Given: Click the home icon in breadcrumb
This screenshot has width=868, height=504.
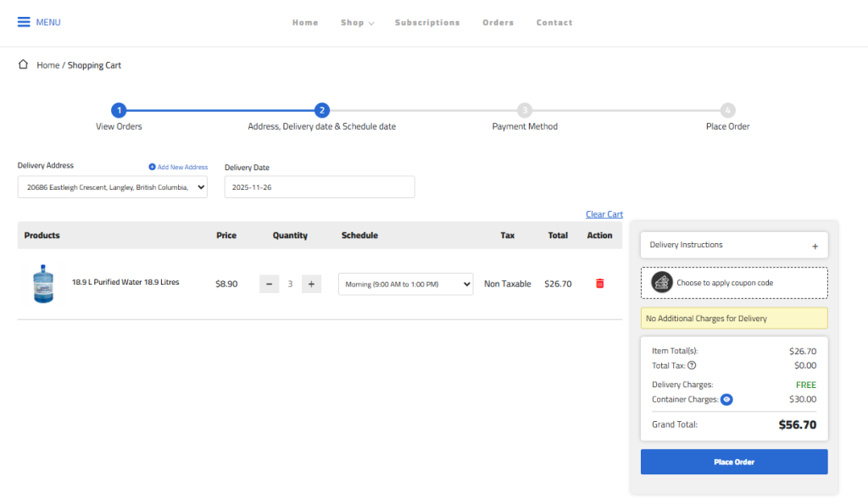Looking at the screenshot, I should [24, 64].
